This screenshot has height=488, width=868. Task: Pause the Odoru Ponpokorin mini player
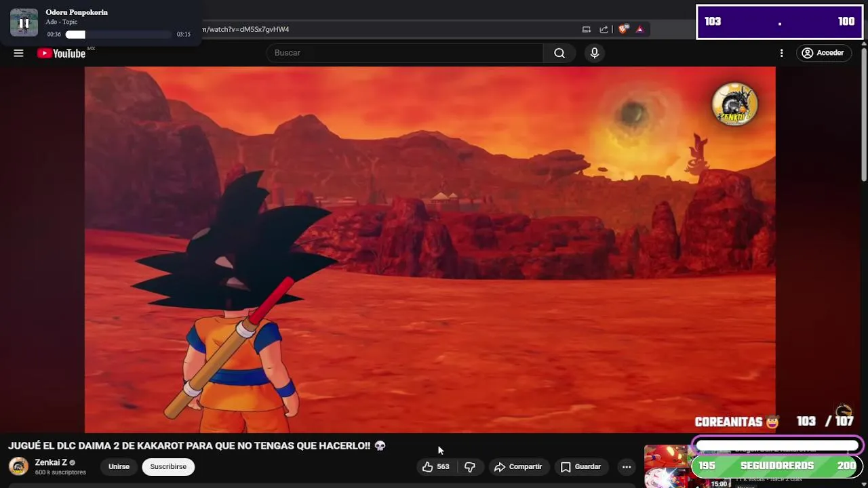tap(24, 22)
